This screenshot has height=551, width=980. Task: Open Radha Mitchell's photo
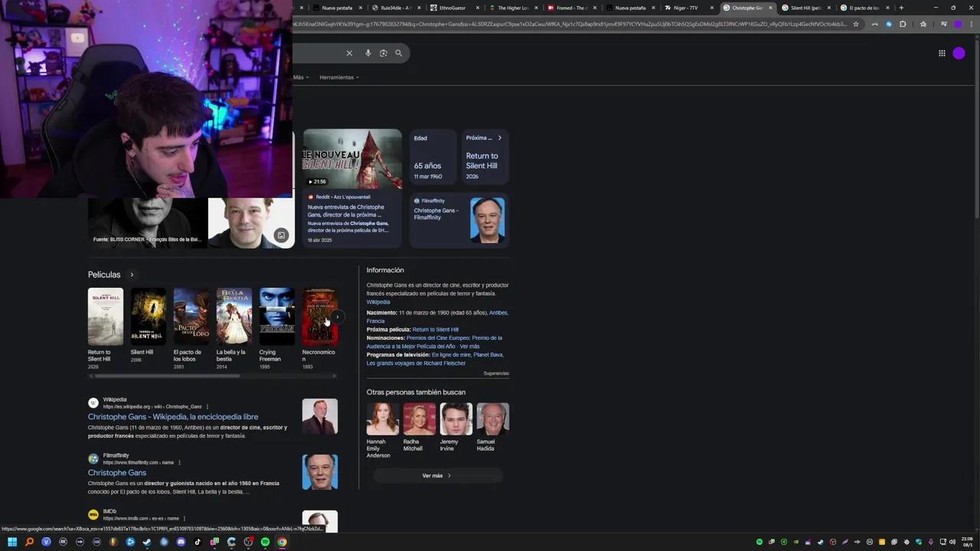(x=420, y=419)
